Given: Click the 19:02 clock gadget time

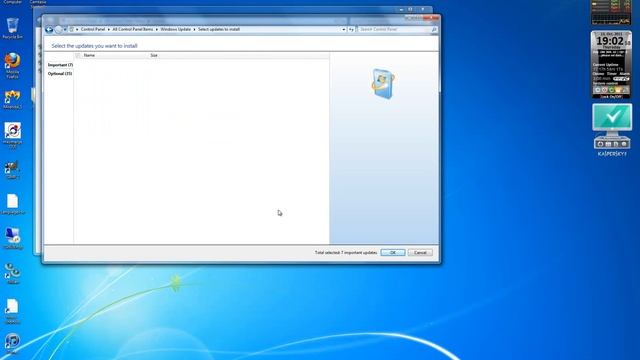Looking at the screenshot, I should pyautogui.click(x=610, y=41).
